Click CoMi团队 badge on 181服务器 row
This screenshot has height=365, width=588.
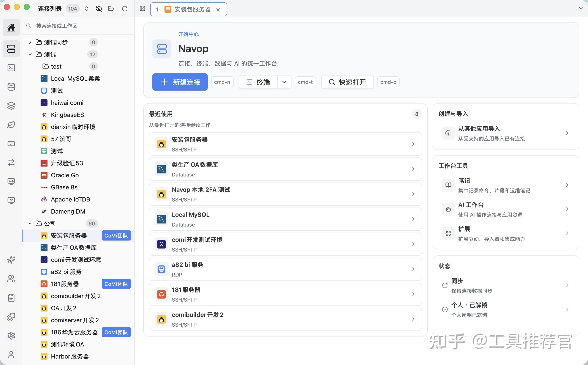(116, 284)
